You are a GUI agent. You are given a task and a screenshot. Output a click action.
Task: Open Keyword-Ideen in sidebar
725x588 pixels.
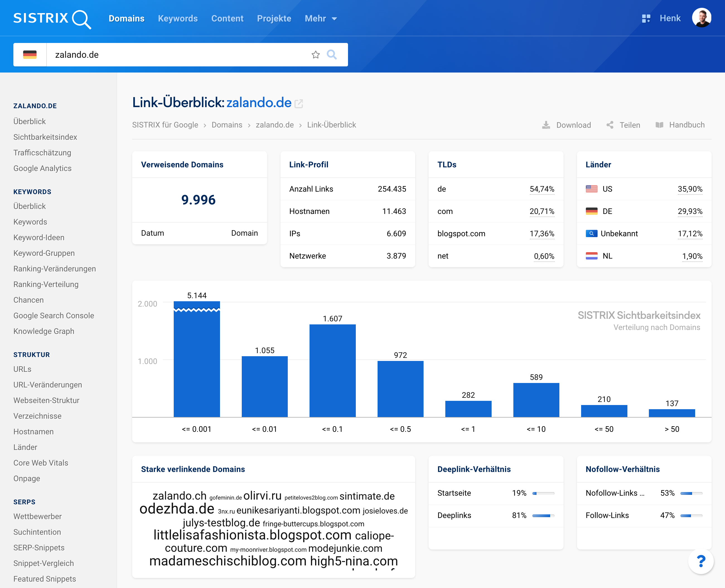[x=39, y=237]
